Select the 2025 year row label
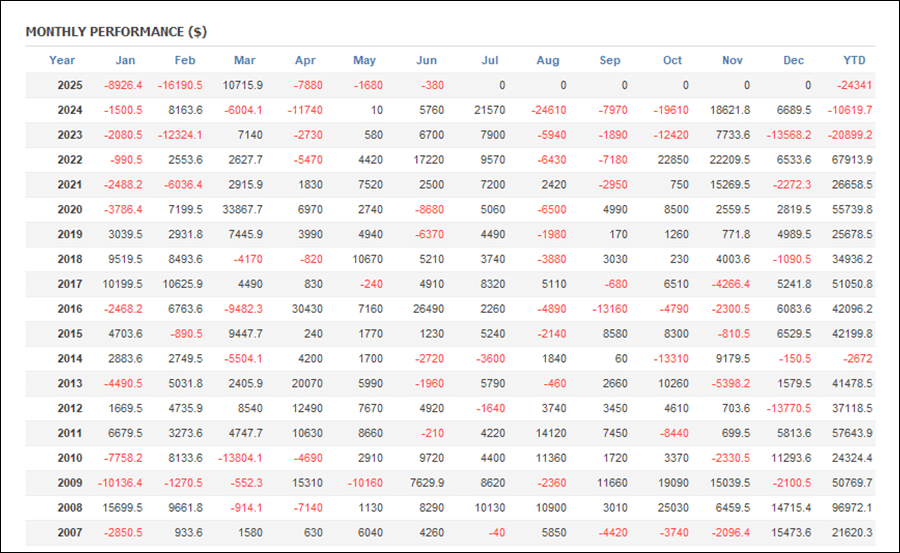This screenshot has height=553, width=900. click(x=70, y=85)
